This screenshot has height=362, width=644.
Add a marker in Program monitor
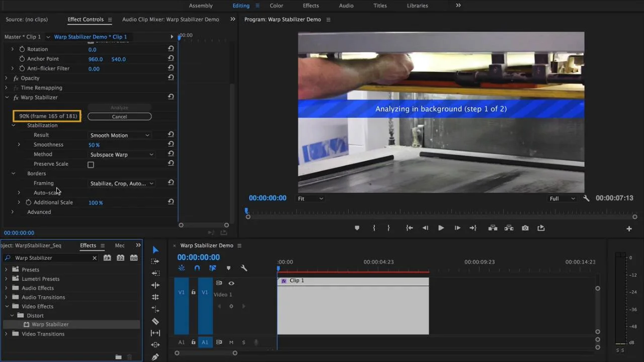pos(357,228)
